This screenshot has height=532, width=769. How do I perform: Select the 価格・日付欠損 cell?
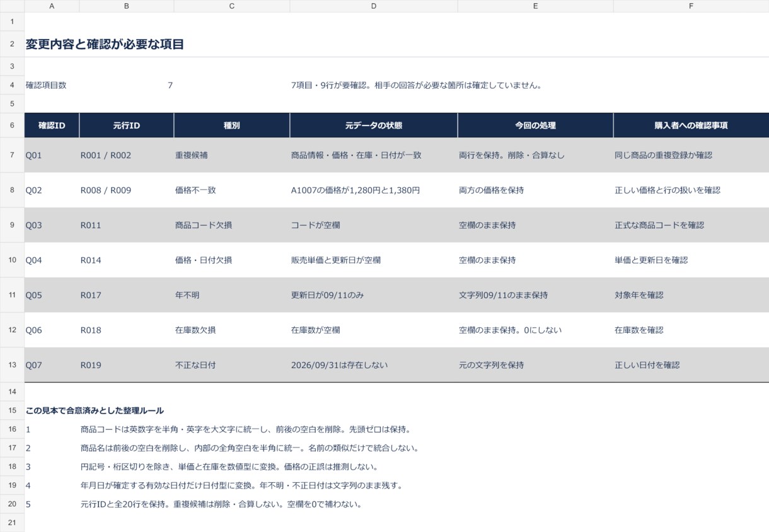point(232,260)
